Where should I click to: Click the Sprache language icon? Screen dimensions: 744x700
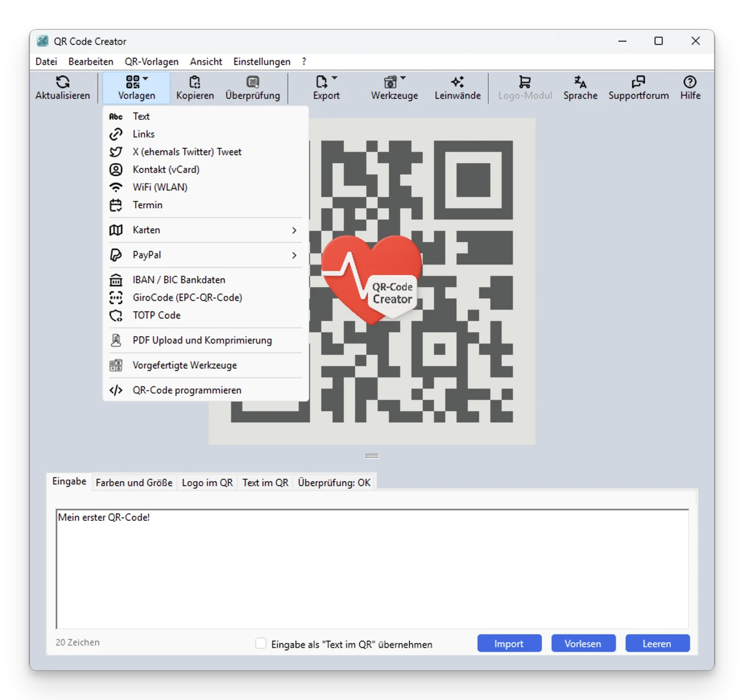tap(580, 82)
